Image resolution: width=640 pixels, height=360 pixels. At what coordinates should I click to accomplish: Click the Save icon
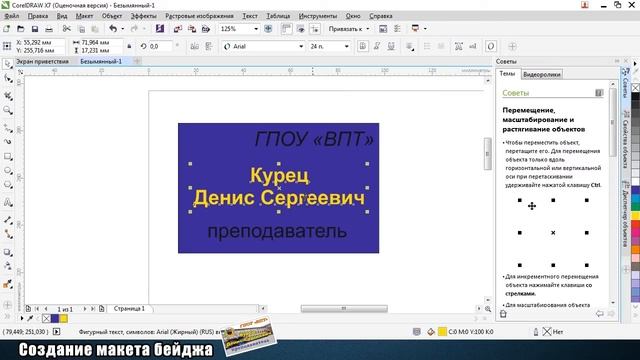[x=35, y=29]
